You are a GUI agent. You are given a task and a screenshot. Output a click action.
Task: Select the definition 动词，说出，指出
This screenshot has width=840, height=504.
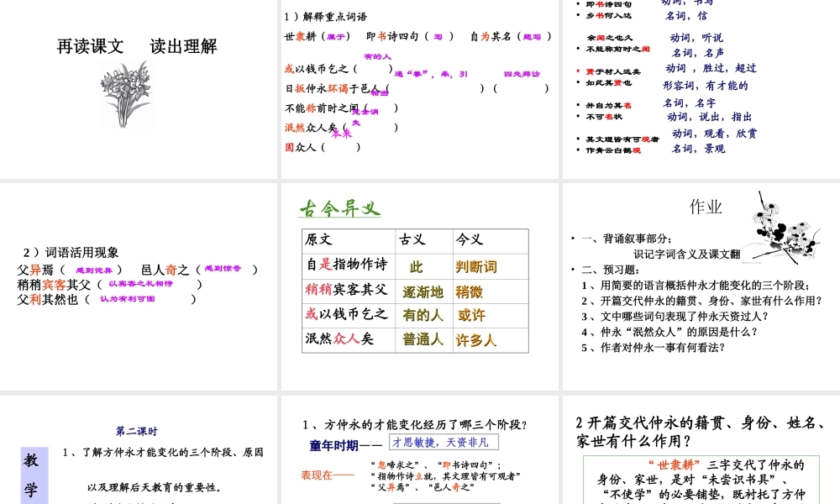coord(709,117)
